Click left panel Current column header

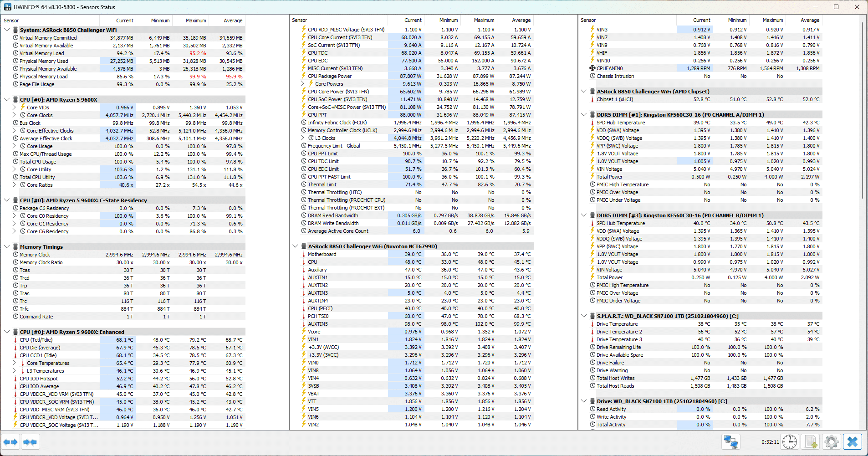[x=117, y=20]
